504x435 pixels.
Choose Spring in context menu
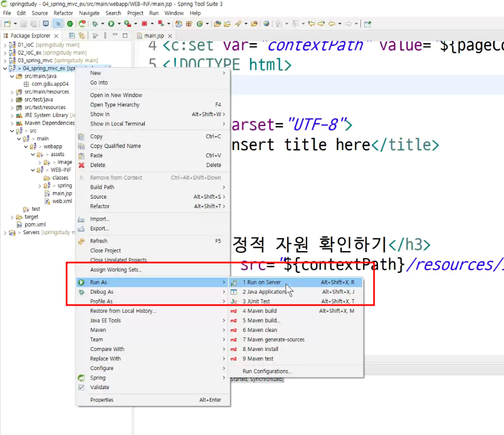pos(153,378)
